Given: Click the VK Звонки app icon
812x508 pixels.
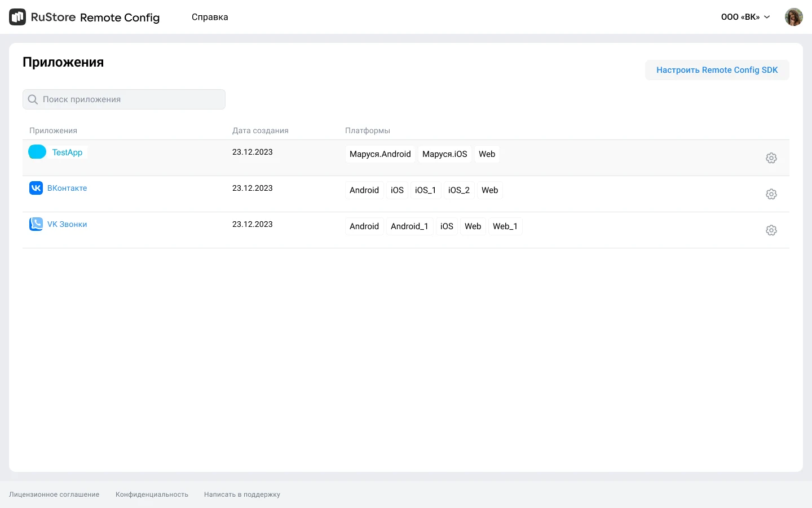Looking at the screenshot, I should [x=36, y=224].
